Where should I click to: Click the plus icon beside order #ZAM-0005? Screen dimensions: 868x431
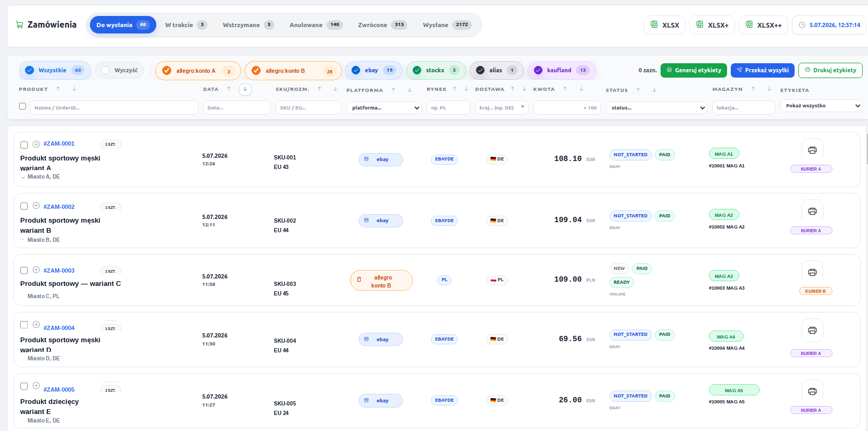coord(36,386)
